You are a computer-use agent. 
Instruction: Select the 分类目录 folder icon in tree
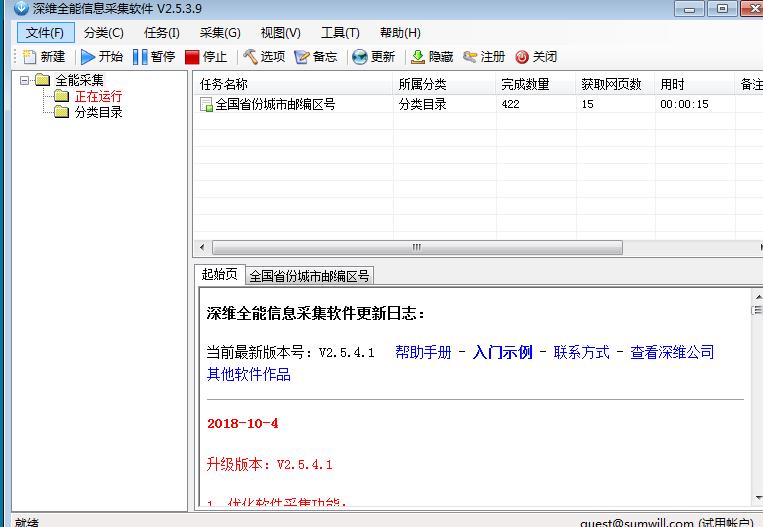pos(61,112)
